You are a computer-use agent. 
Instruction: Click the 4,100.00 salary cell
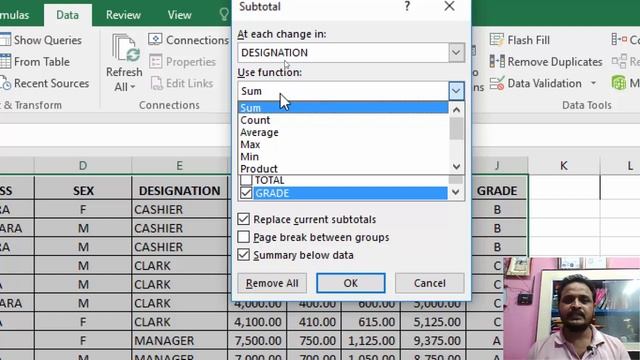[x=258, y=322]
